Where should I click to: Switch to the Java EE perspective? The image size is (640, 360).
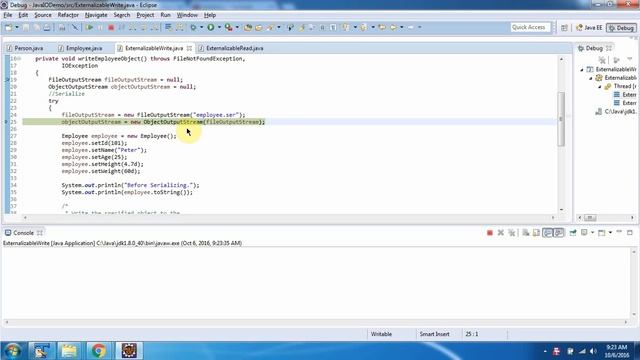pos(589,28)
